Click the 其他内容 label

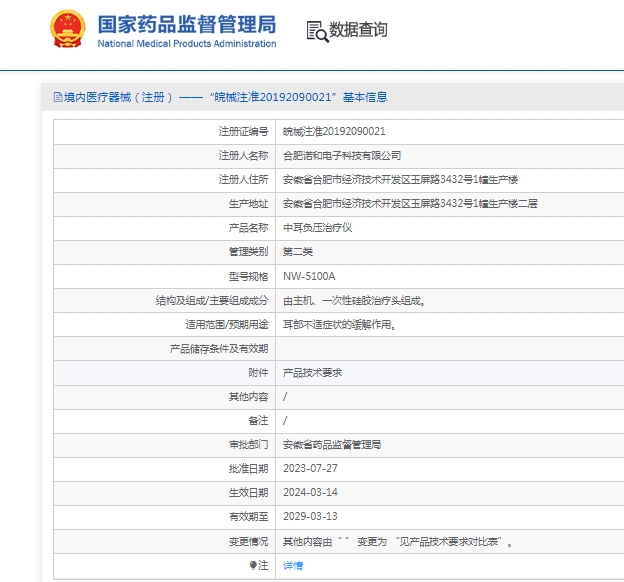tap(249, 396)
